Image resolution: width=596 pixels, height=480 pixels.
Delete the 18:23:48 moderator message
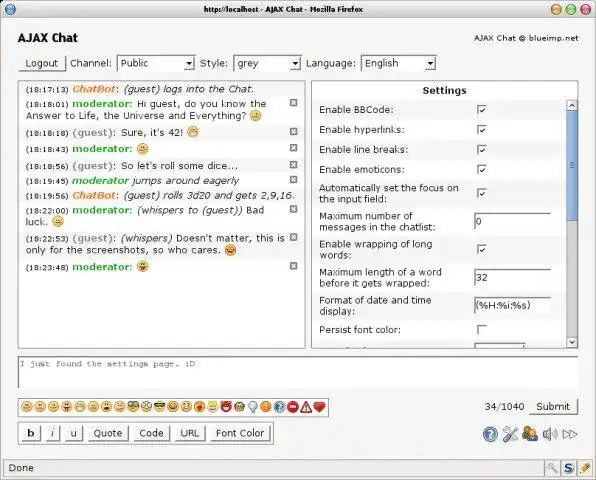[293, 266]
